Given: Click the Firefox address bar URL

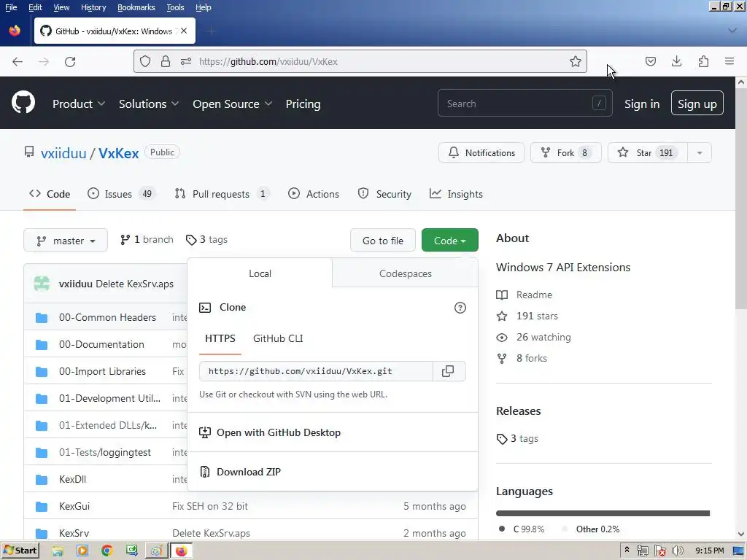Looking at the screenshot, I should 268,61.
